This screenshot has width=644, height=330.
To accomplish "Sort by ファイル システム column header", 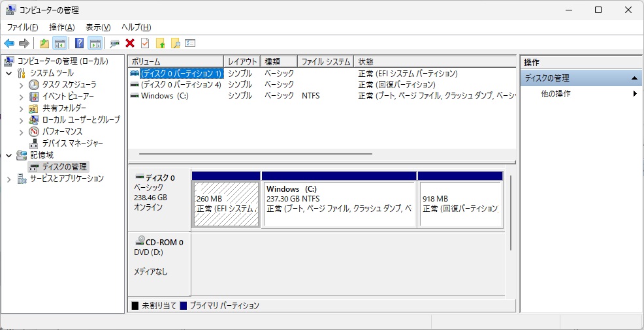I will pyautogui.click(x=325, y=61).
